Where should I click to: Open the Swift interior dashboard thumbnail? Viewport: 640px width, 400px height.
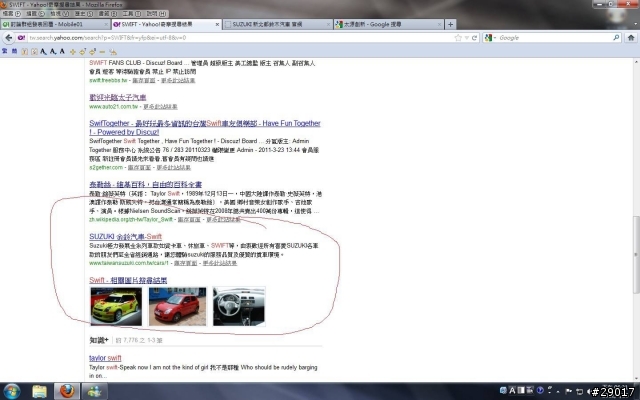pyautogui.click(x=239, y=307)
